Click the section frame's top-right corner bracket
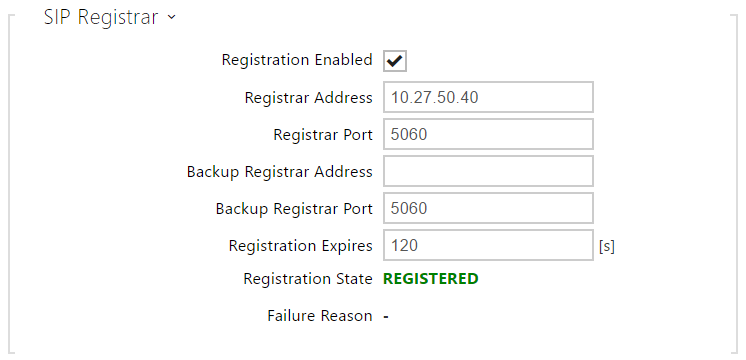Viewport: 746px width, 360px height. tap(733, 18)
